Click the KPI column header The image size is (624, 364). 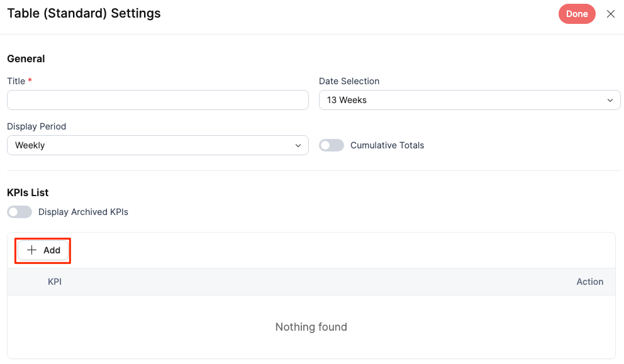[x=55, y=282]
